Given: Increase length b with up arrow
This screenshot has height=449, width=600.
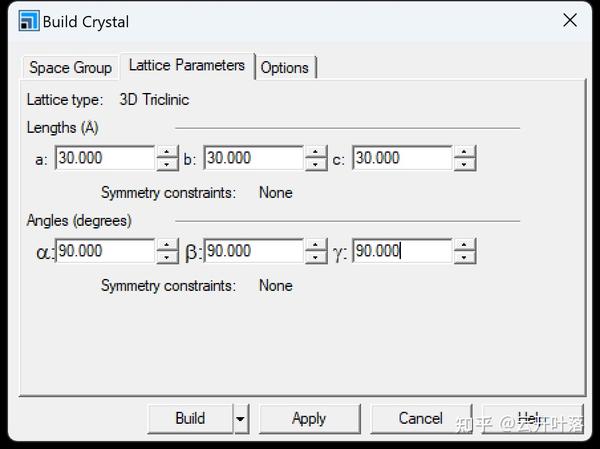Looking at the screenshot, I should click(x=316, y=152).
